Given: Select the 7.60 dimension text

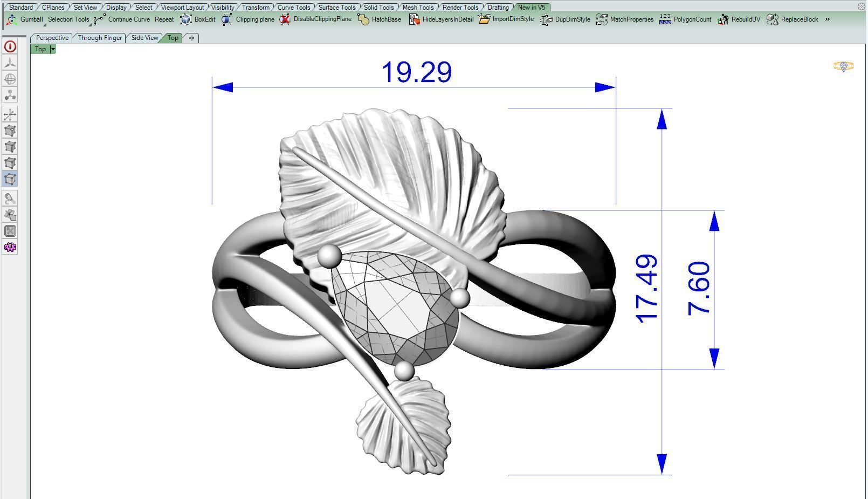Looking at the screenshot, I should (699, 288).
